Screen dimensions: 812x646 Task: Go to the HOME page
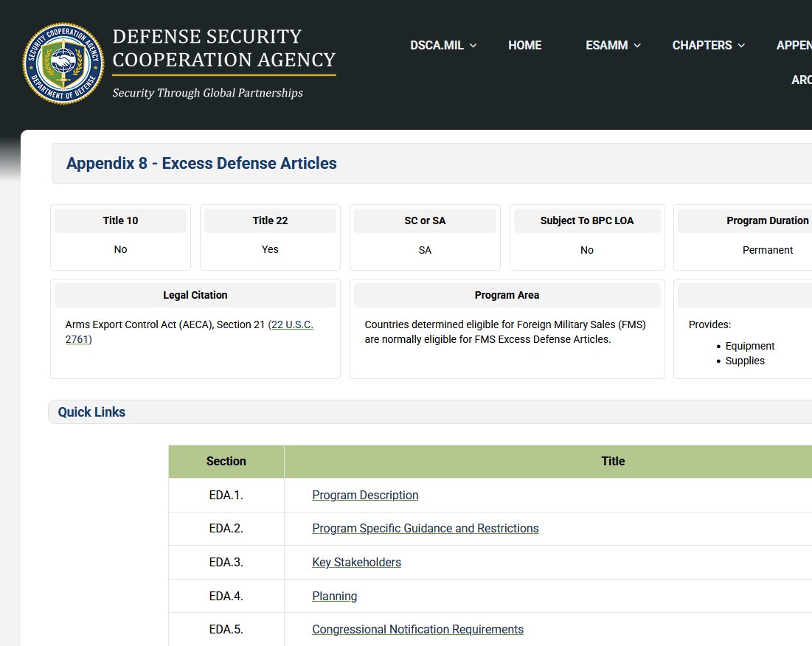(x=524, y=46)
